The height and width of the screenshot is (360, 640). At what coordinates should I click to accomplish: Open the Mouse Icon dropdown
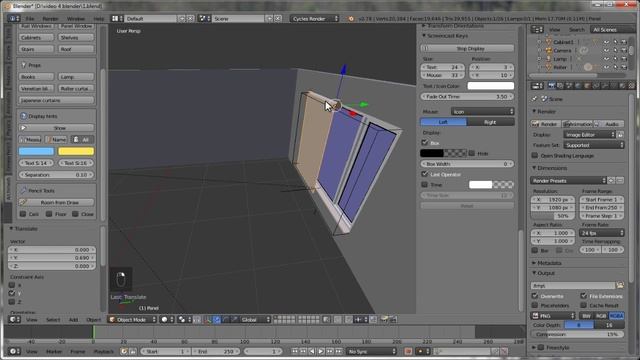482,111
